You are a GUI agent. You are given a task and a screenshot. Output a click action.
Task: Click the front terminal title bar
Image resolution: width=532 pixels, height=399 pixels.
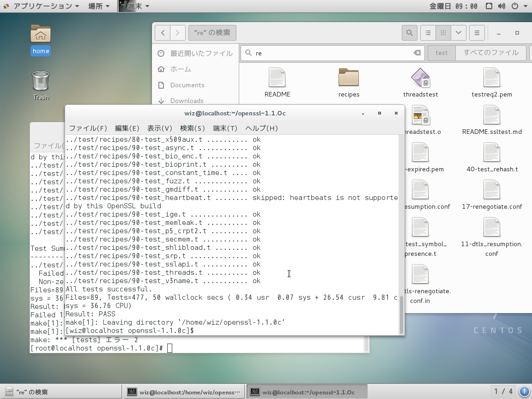(235, 113)
